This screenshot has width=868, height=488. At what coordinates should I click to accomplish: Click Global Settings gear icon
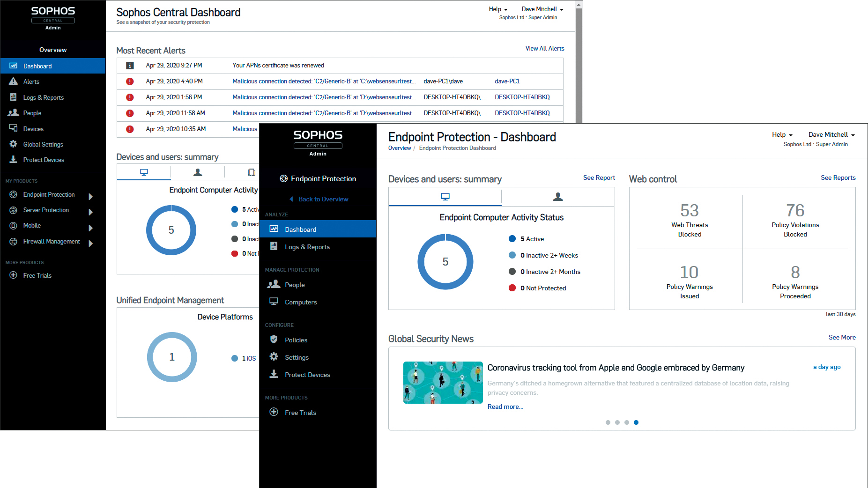click(14, 144)
